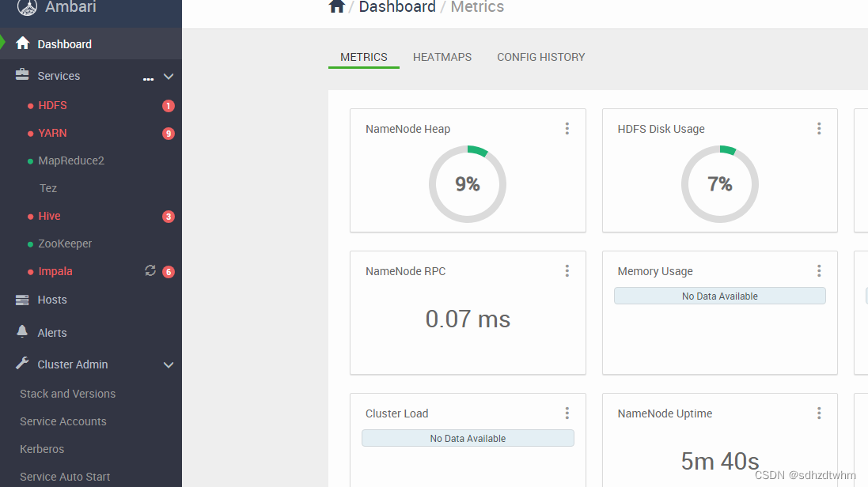Click the Alerts bell icon
Screen dimensions: 868x487
[x=22, y=331]
